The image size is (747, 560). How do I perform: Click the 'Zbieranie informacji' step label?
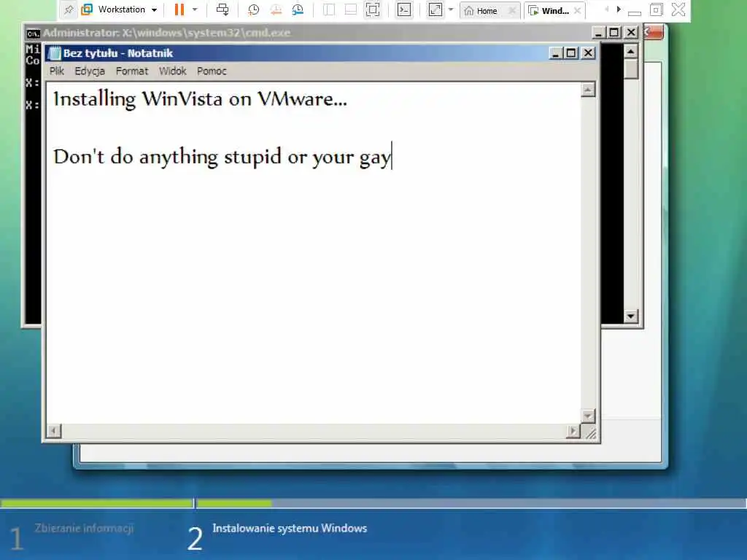tap(84, 528)
